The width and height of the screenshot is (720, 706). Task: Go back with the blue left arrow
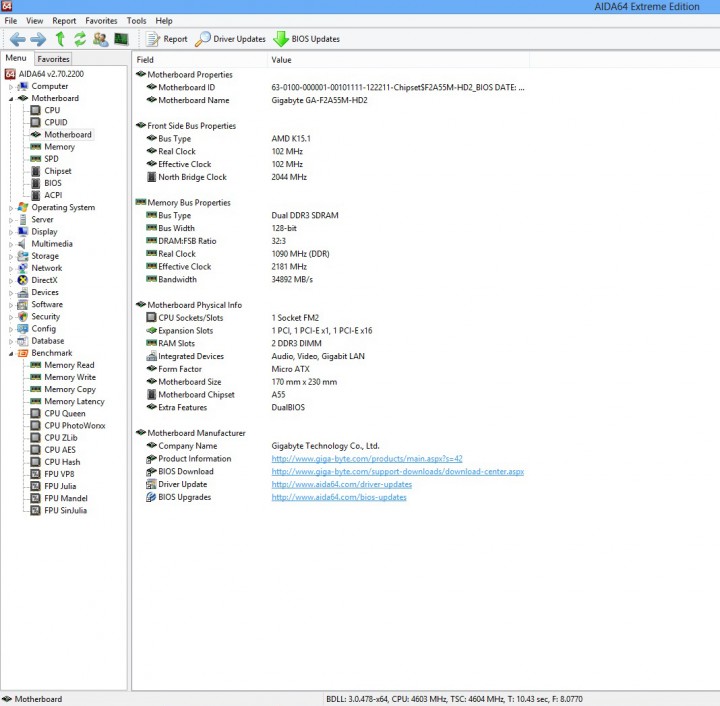[18, 39]
